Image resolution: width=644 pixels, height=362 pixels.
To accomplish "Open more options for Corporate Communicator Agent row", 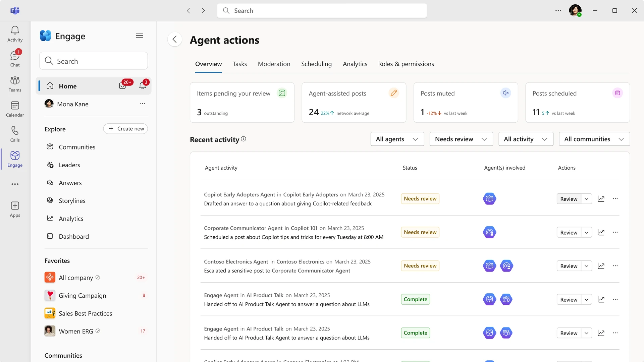I will (615, 232).
